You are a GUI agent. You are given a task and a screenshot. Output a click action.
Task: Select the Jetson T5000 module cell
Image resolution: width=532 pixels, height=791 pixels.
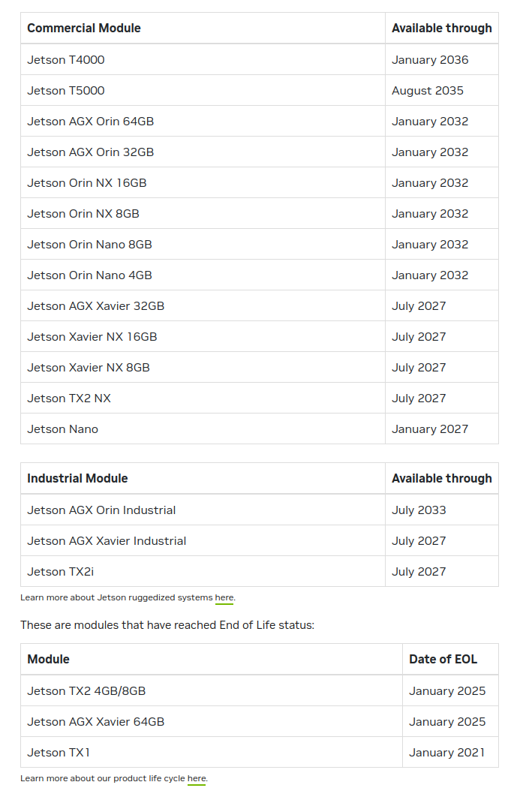point(203,90)
